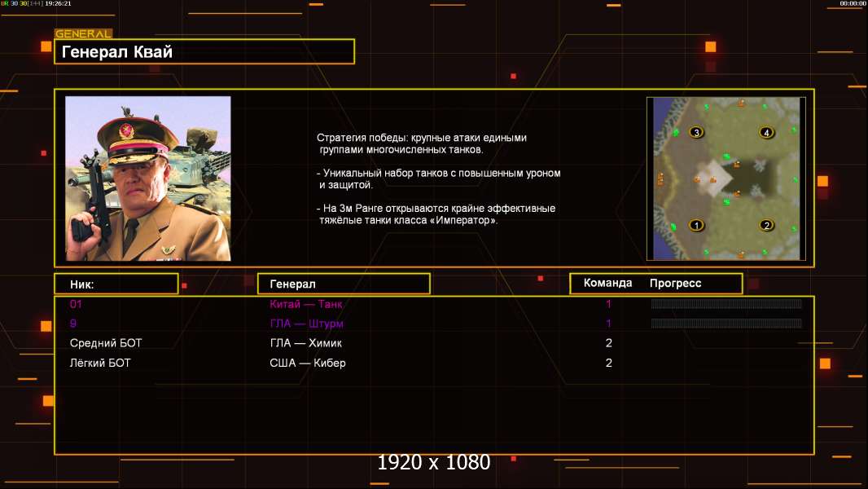Click "Китай — Танк" general entry
This screenshot has width=868, height=489.
tap(305, 304)
